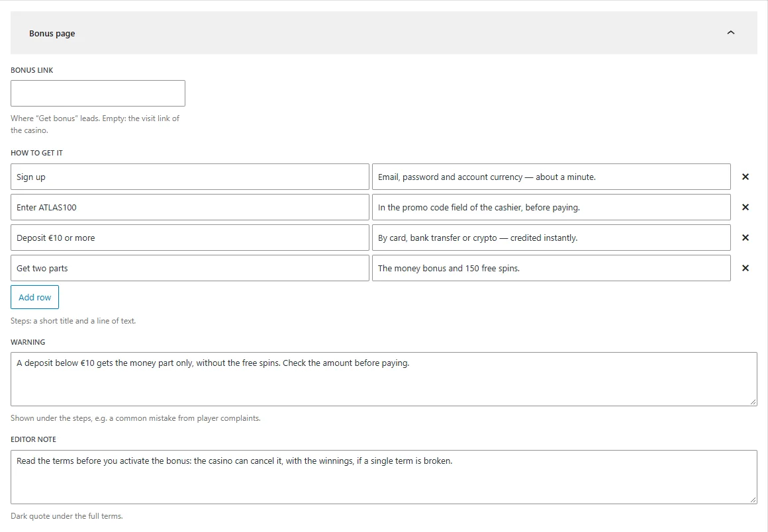Click the "EDITOR NOTE" field label
Image resolution: width=768 pixels, height=532 pixels.
pyautogui.click(x=33, y=439)
